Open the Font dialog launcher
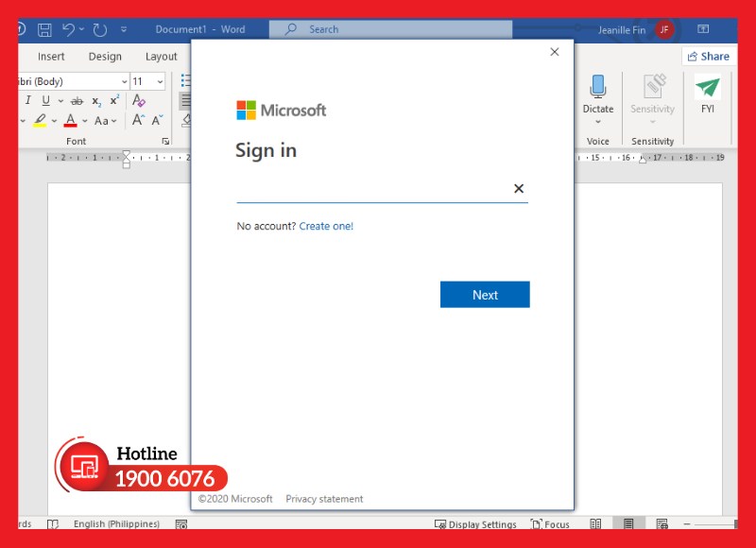The image size is (756, 548). [165, 141]
